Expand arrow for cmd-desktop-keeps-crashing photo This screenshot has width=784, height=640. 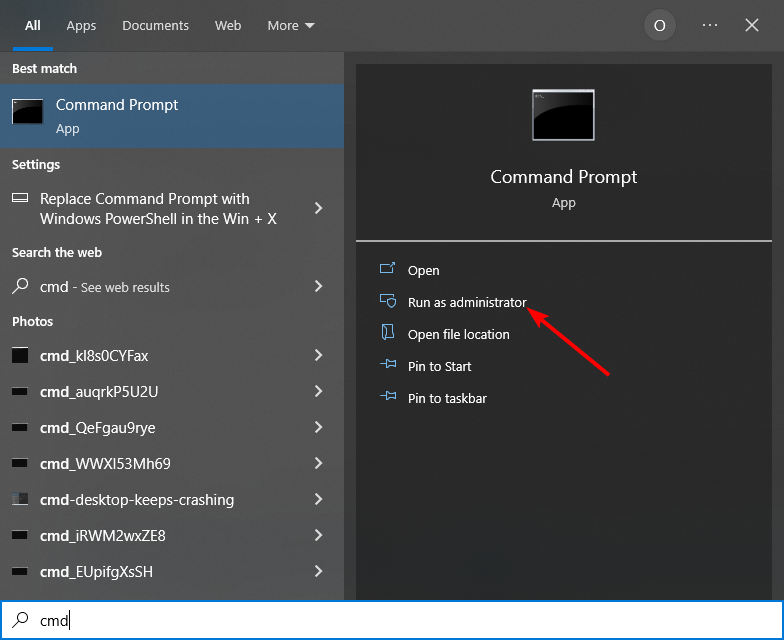click(x=319, y=499)
